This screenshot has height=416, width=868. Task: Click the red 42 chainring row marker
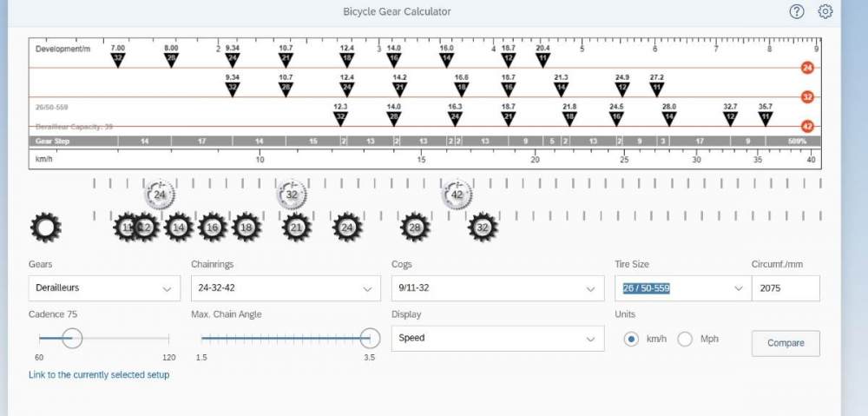807,126
